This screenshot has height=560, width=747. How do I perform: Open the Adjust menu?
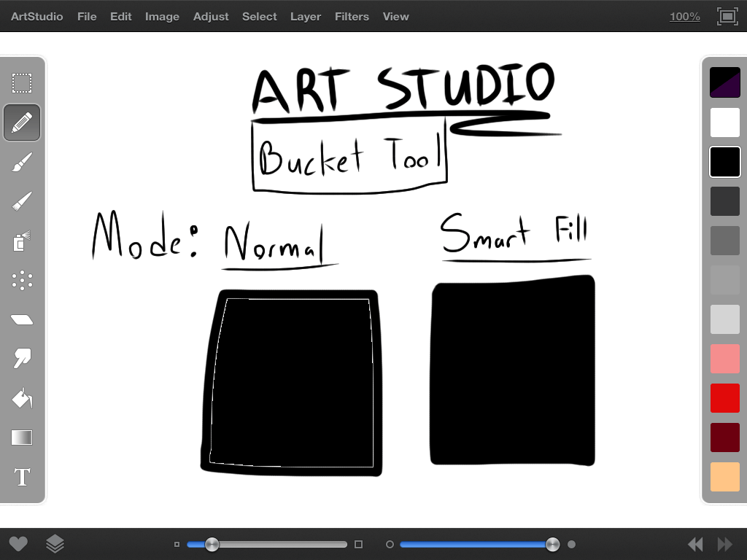click(x=211, y=17)
